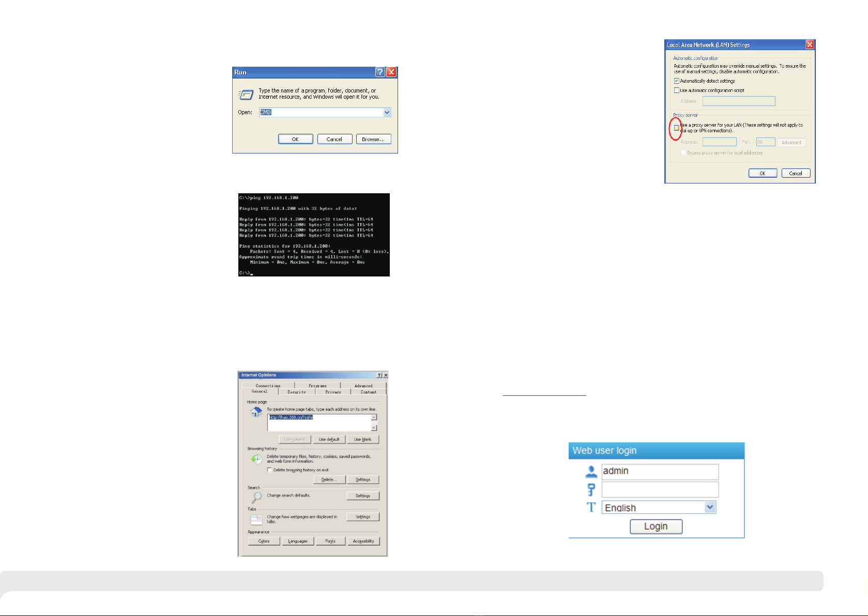Click the language T icon
The height and width of the screenshot is (616, 868).
[x=591, y=507]
